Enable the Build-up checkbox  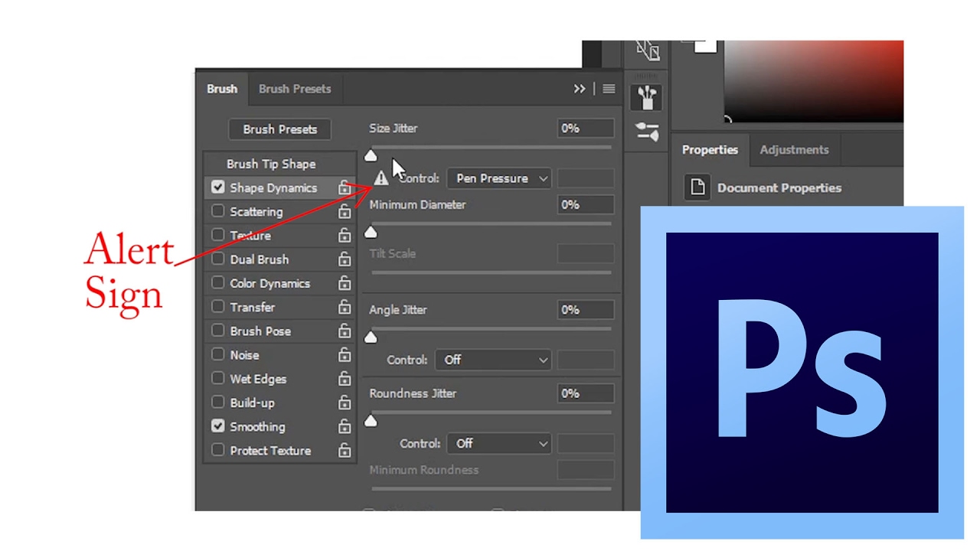(218, 403)
